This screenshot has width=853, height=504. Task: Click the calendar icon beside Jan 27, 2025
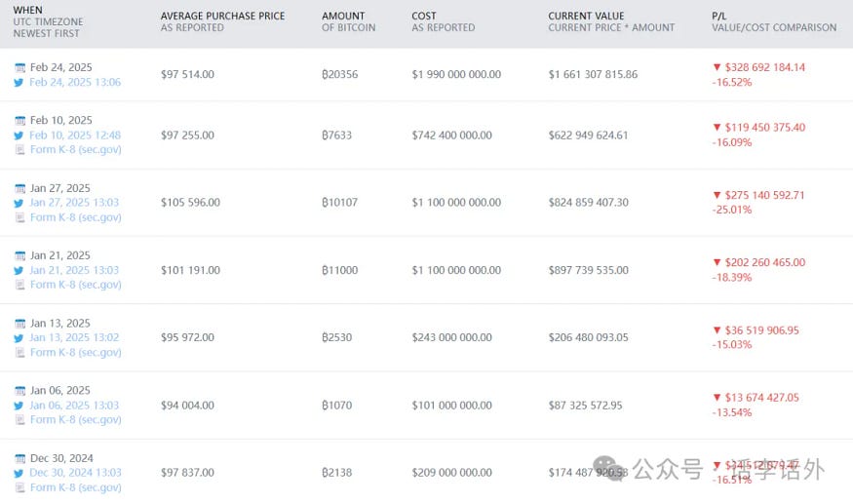[19, 189]
